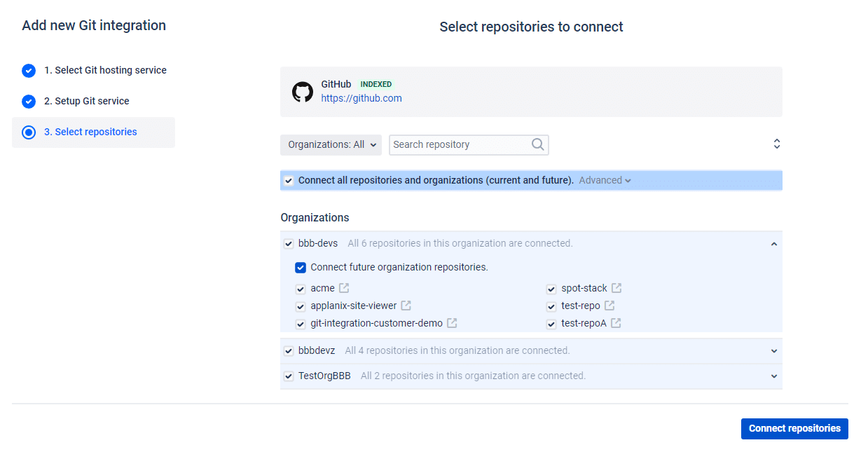Click the Select repositories to connect heading
The image size is (868, 452).
coord(531,27)
